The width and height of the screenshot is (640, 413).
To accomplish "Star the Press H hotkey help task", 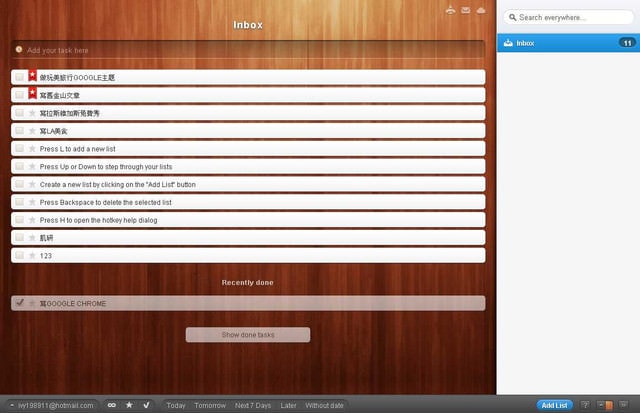I will pos(32,220).
